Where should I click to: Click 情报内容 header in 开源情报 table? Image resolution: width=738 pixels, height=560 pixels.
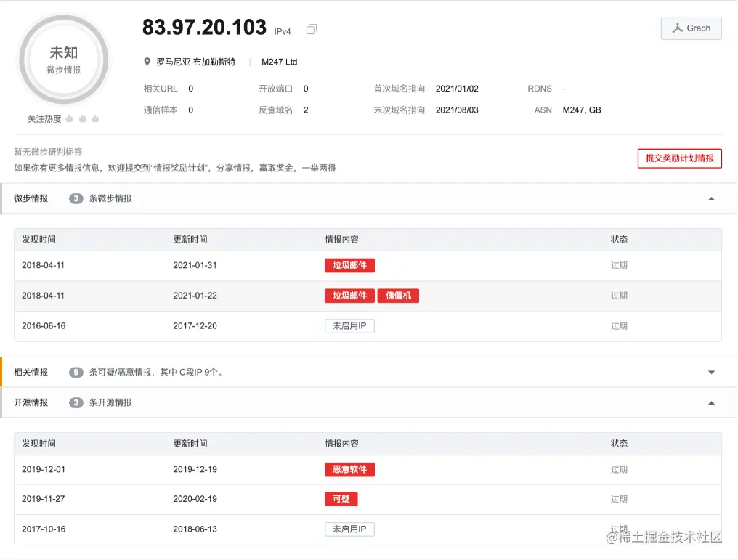click(x=341, y=444)
